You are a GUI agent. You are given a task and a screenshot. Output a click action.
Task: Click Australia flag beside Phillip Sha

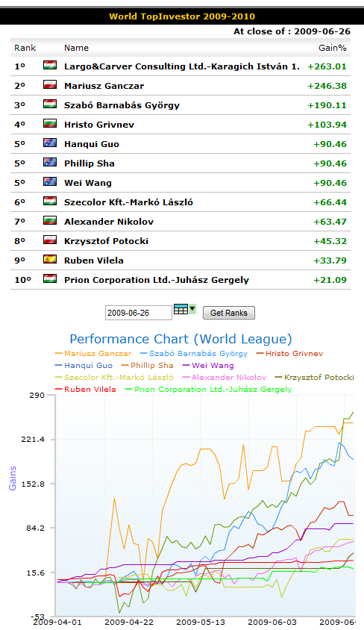pyautogui.click(x=50, y=162)
